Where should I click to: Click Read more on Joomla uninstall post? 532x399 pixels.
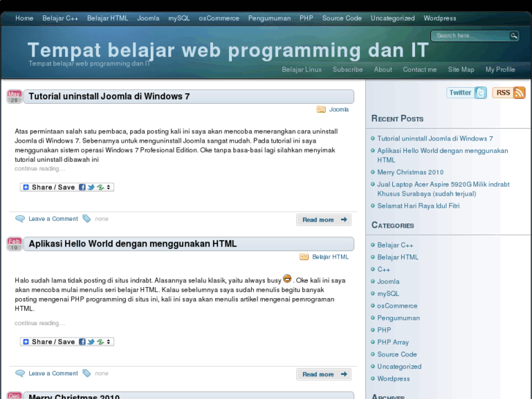[324, 220]
